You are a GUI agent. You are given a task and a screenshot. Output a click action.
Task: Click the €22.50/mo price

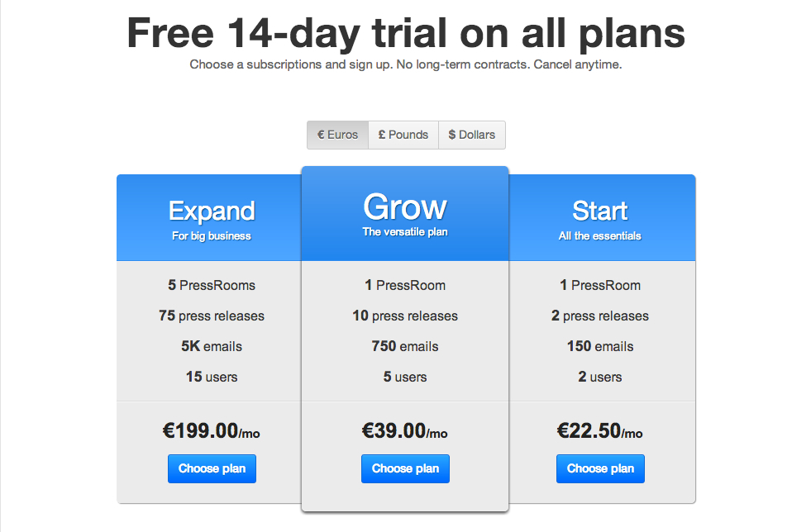click(600, 431)
